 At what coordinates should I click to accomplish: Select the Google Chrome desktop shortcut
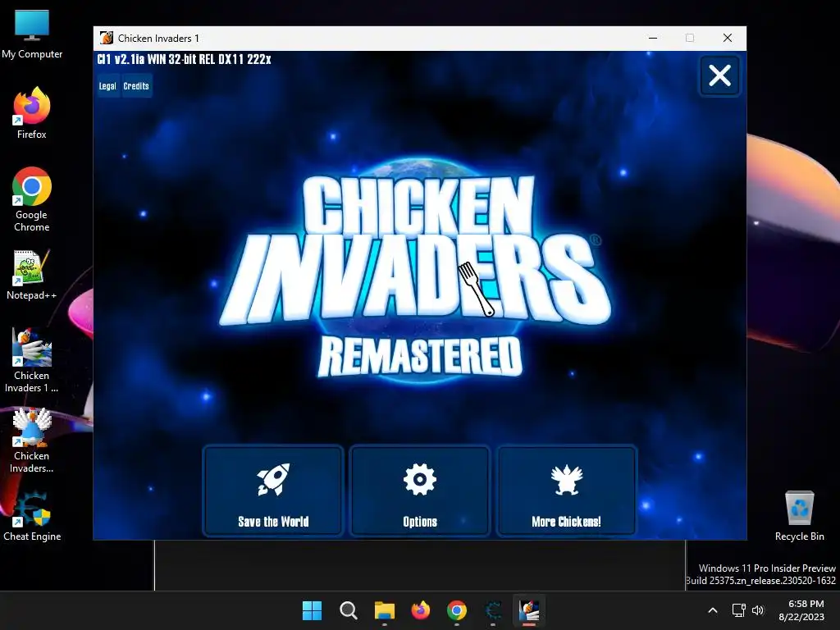click(32, 199)
